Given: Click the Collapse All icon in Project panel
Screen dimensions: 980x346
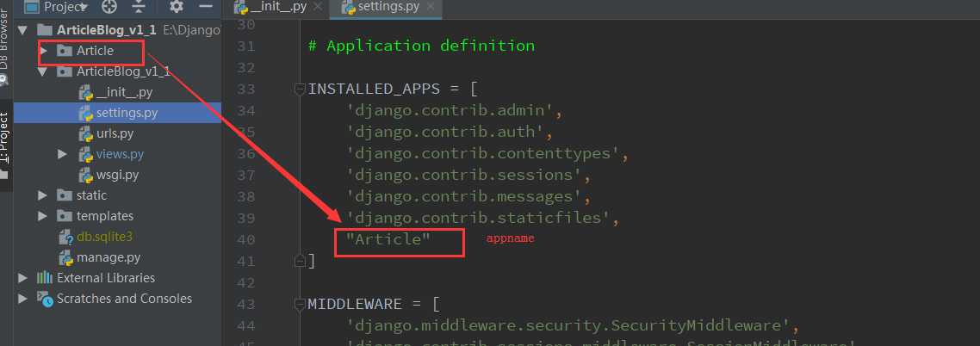Looking at the screenshot, I should click(139, 7).
